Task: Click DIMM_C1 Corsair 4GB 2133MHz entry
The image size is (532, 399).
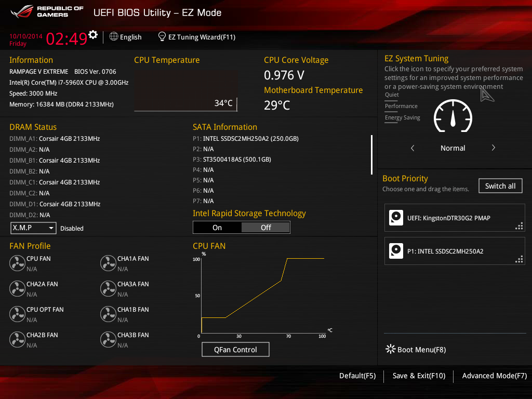Action: point(55,182)
